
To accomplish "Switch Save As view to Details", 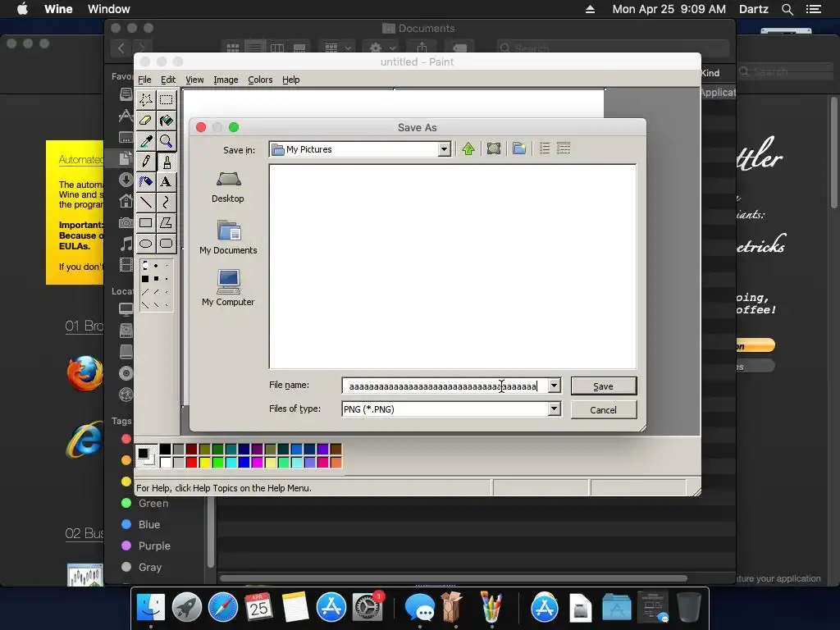I will pos(564,149).
